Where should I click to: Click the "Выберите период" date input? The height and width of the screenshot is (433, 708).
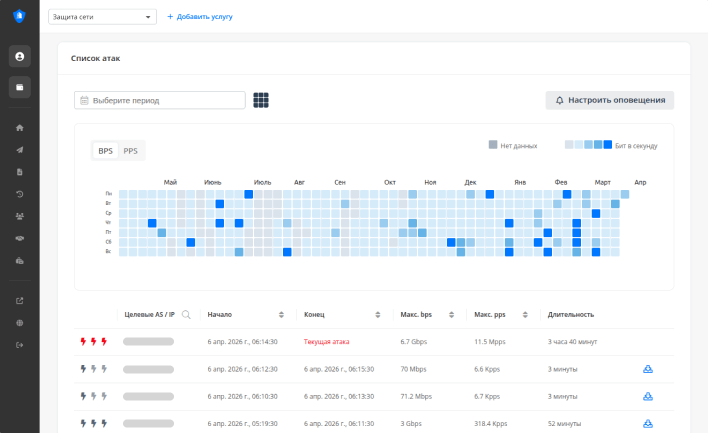point(160,100)
